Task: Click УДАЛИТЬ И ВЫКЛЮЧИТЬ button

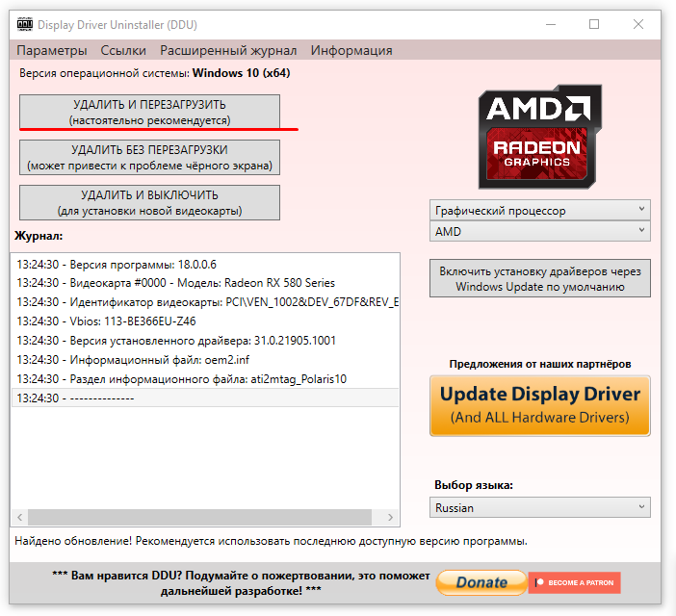Action: coord(149,202)
